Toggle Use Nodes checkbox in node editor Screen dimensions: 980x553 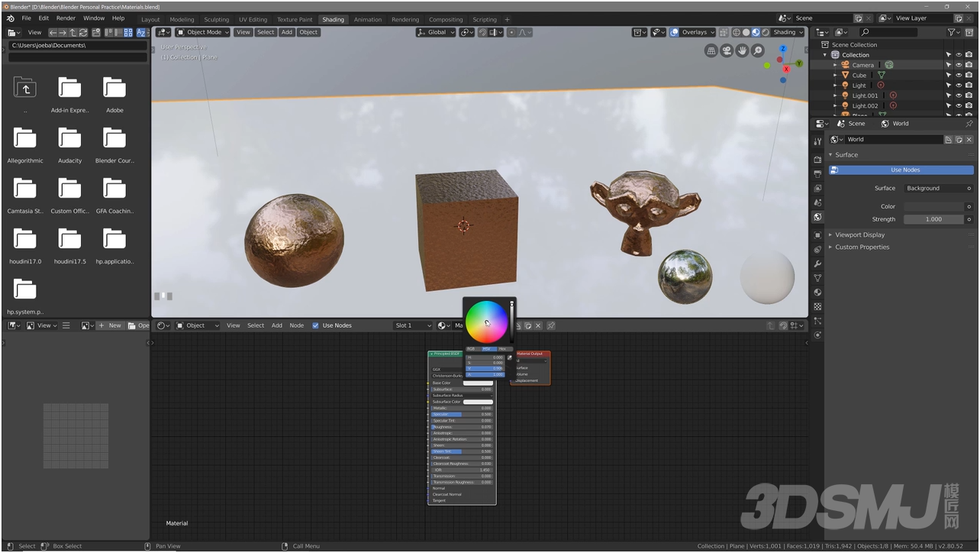point(315,325)
